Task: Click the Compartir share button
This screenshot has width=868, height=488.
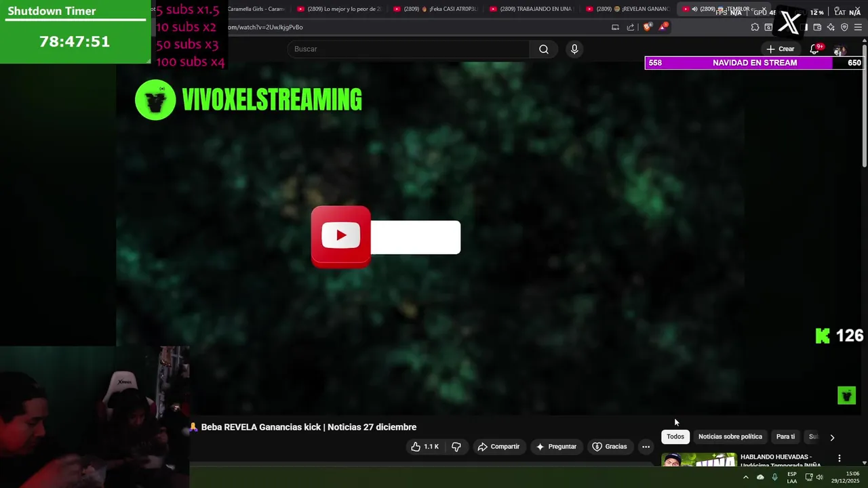Action: (x=498, y=447)
